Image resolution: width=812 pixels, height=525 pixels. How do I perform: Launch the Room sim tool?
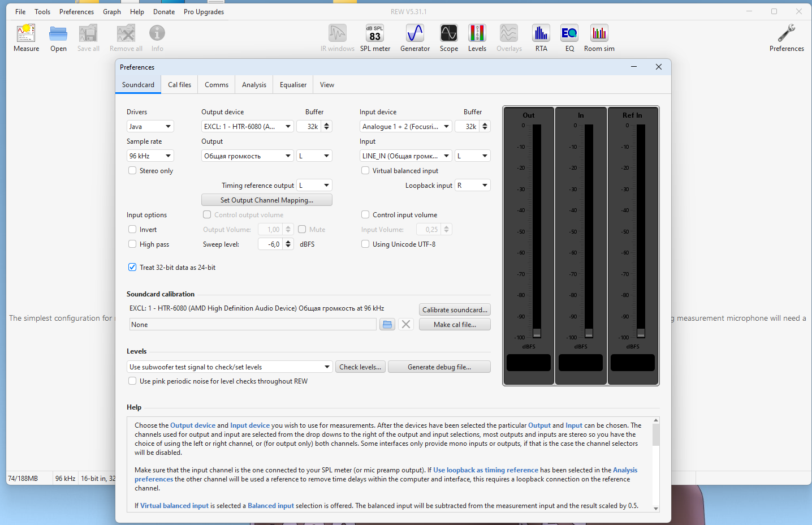599,38
